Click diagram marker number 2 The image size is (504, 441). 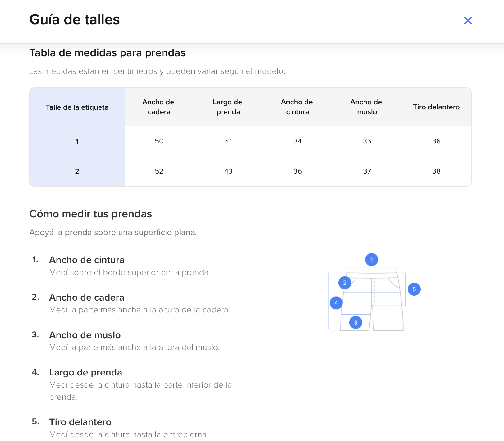coord(345,283)
